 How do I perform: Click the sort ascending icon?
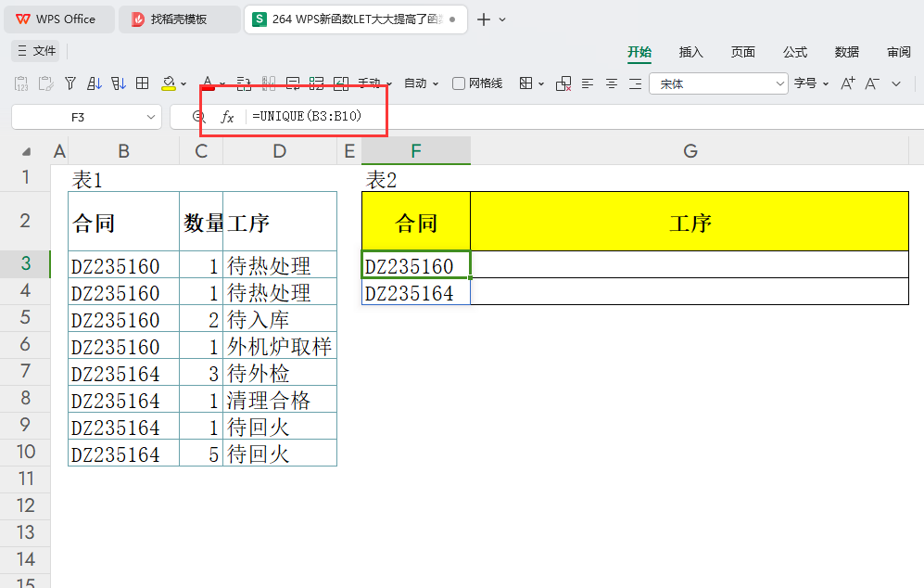[95, 83]
